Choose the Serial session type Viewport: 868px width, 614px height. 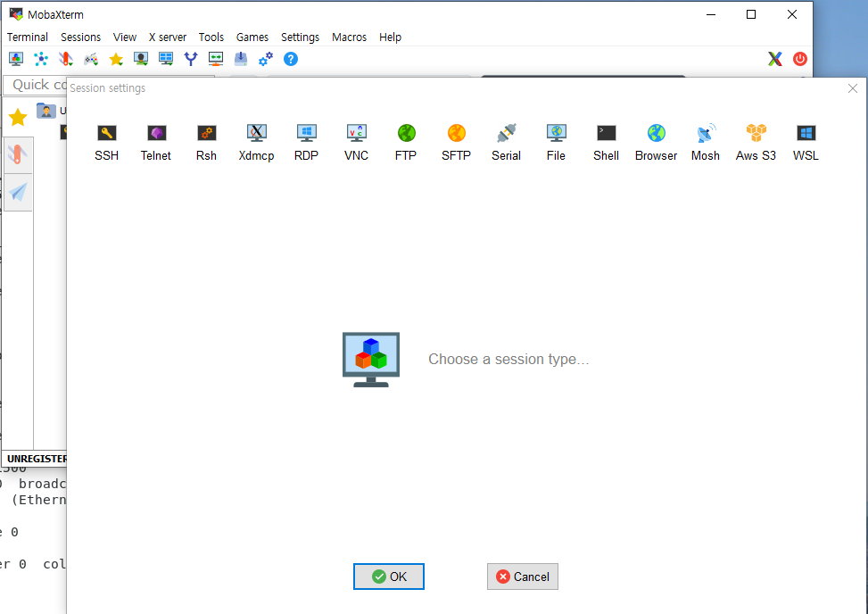506,142
